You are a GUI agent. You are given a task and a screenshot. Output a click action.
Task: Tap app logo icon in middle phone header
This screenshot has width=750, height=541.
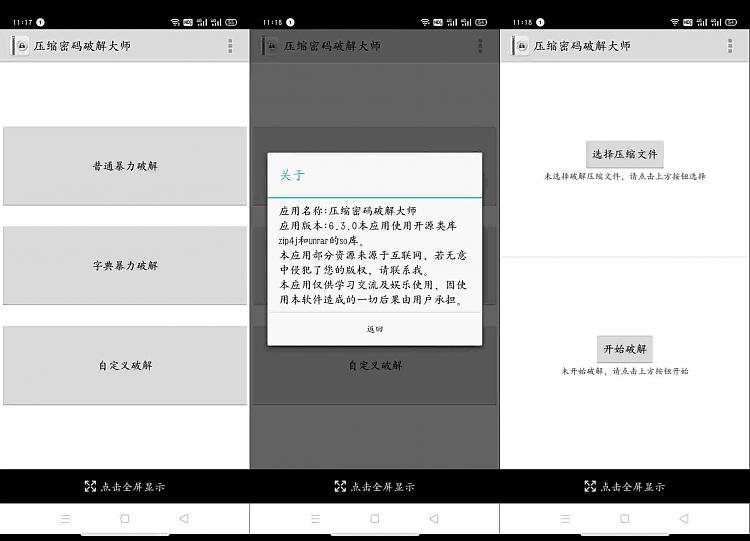pyautogui.click(x=272, y=46)
